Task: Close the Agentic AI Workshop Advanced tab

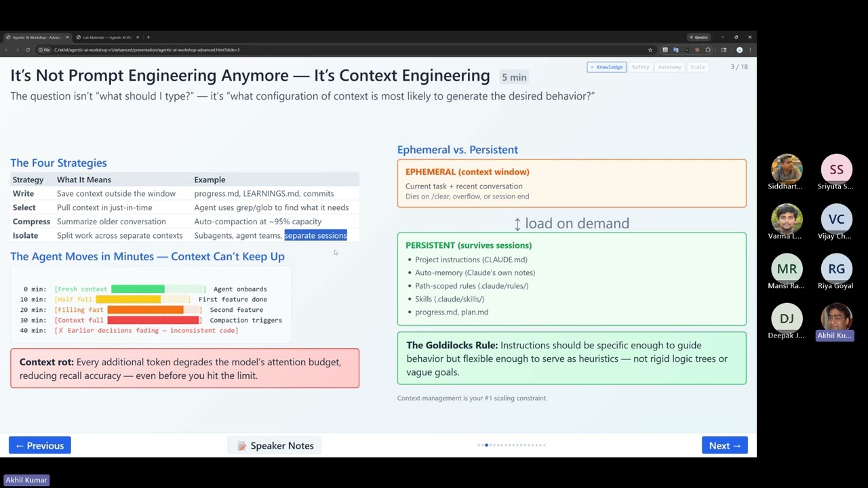Action: tap(67, 37)
